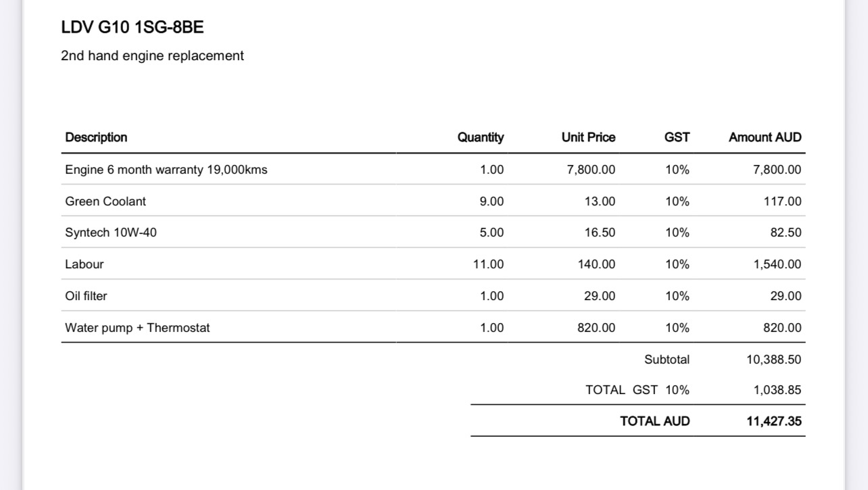Click the Amount AUD column header
Image resolution: width=868 pixels, height=490 pixels.
(x=765, y=137)
